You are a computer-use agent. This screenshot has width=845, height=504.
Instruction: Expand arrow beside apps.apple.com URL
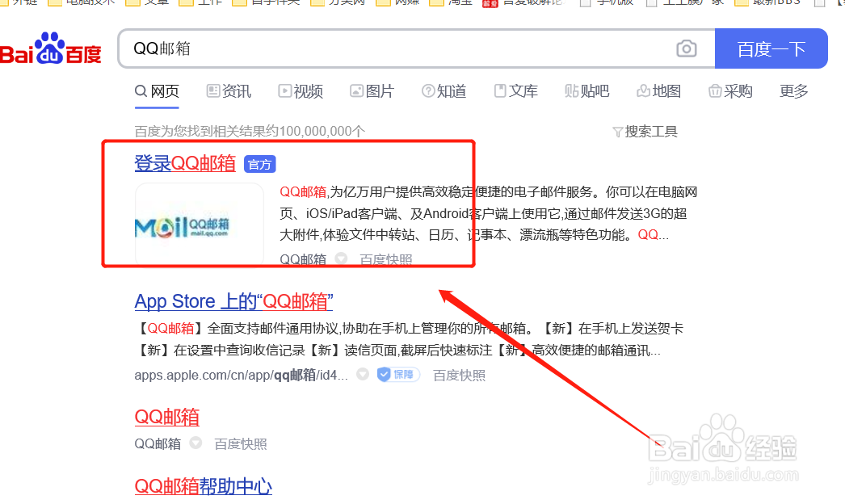[363, 374]
